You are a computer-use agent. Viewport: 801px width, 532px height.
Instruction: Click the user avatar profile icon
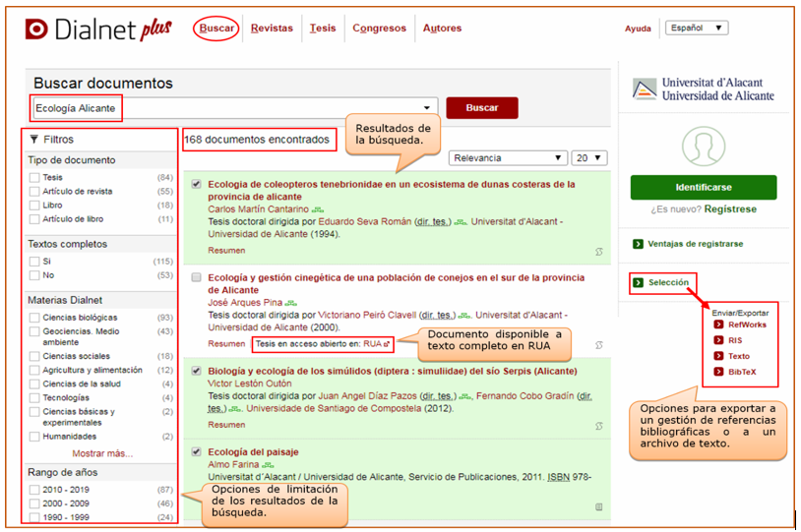tap(703, 147)
